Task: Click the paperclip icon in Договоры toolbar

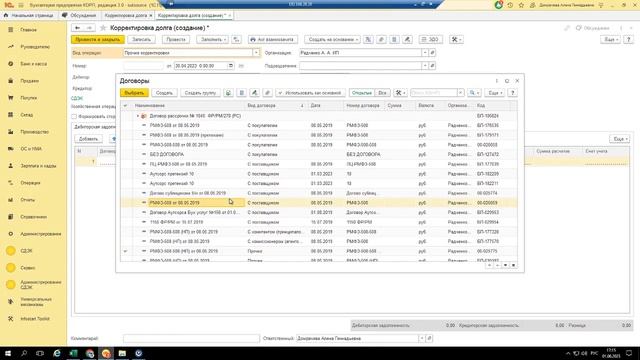Action: pos(267,93)
